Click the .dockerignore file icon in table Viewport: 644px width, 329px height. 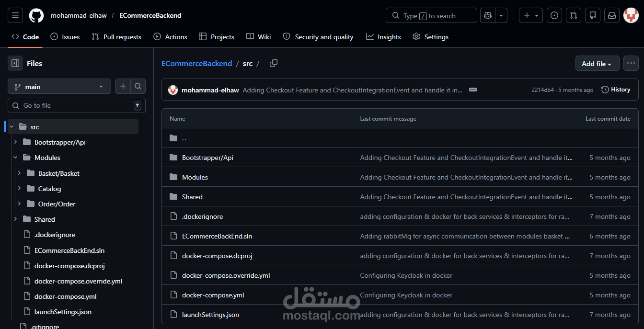[x=173, y=216]
